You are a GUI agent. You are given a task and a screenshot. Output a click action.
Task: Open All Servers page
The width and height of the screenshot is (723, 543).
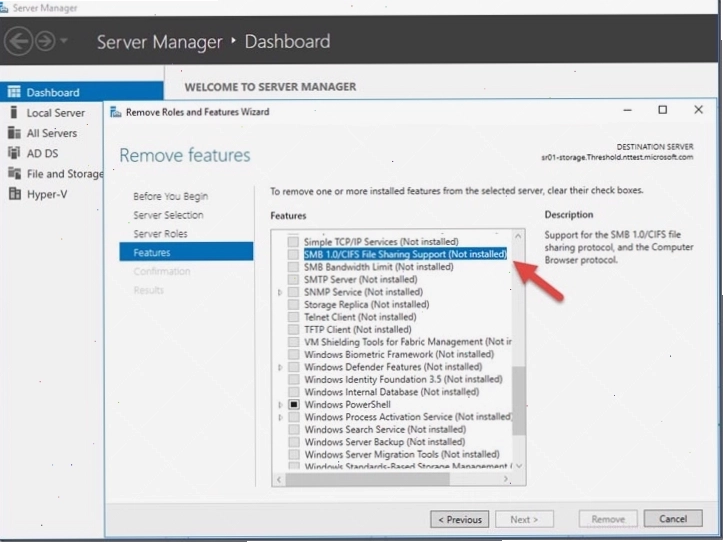pyautogui.click(x=52, y=133)
